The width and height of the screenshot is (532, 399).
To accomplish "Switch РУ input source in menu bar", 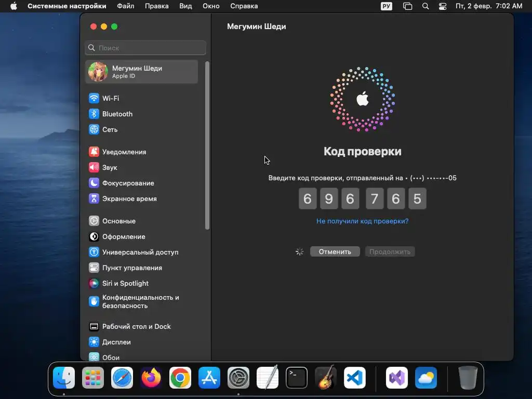I will click(387, 6).
